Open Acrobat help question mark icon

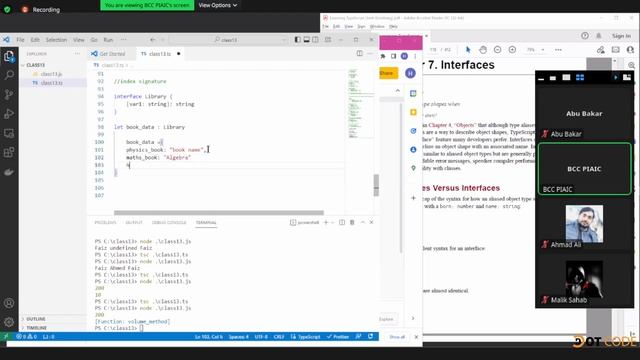coord(585,36)
